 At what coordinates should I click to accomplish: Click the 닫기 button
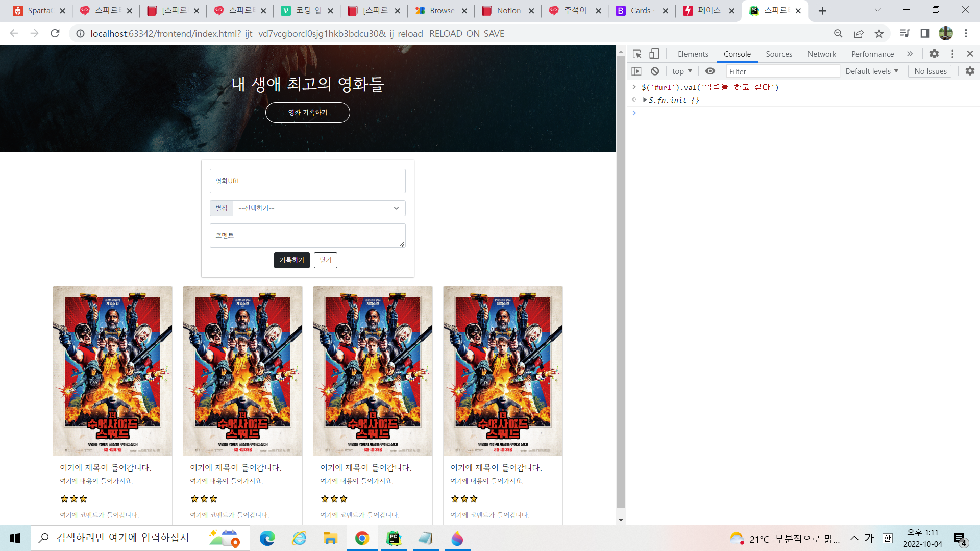point(326,260)
